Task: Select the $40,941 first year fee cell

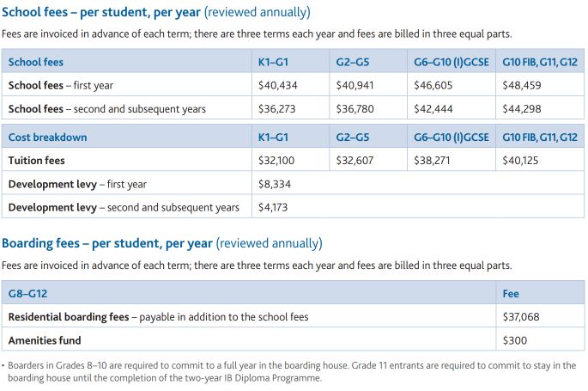Action: click(x=354, y=86)
